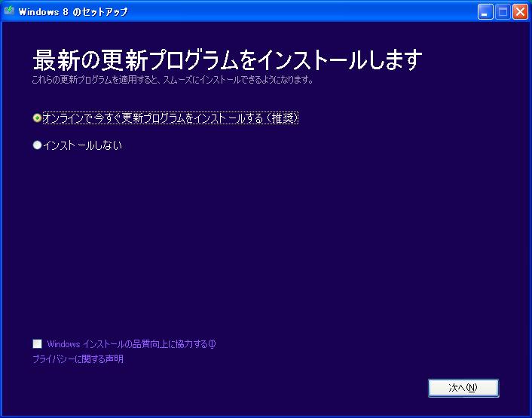
Task: Click the オンラインで今すぐ更新プログラムをインストールする label
Action: pyautogui.click(x=170, y=118)
